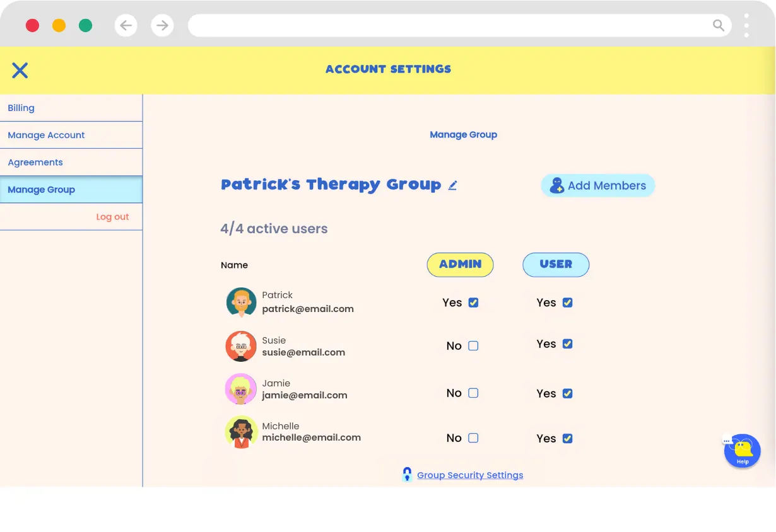Click the 4/4 active users text
This screenshot has height=532, width=776.
coord(274,229)
